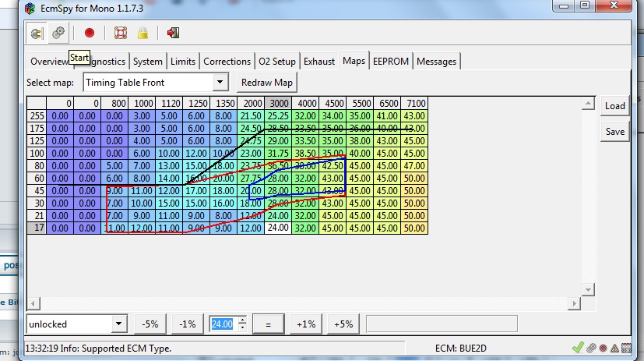Switch to the Corrections tab

coord(227,61)
